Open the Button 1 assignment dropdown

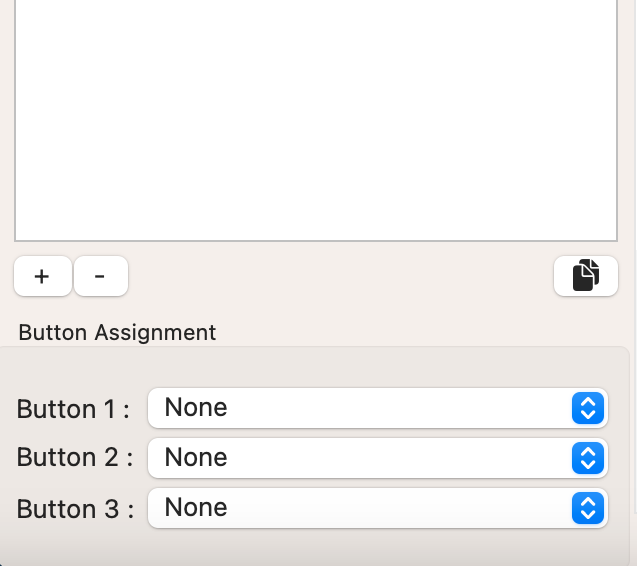[378, 408]
